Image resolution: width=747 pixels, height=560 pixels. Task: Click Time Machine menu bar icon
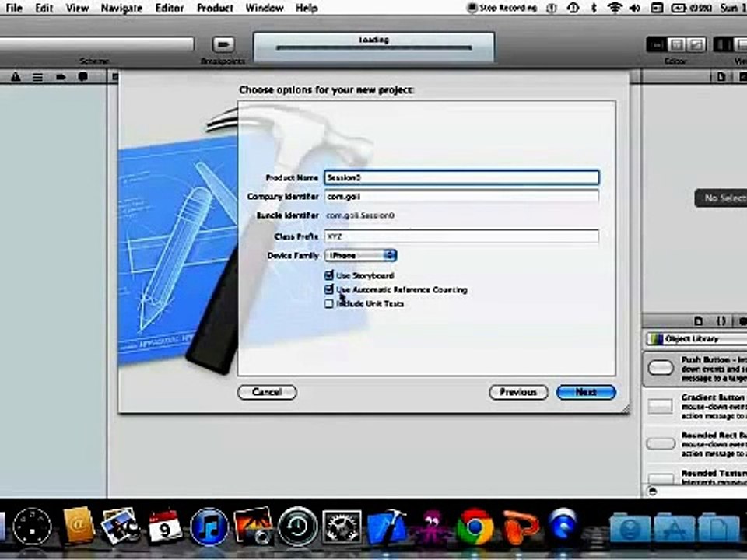click(573, 8)
